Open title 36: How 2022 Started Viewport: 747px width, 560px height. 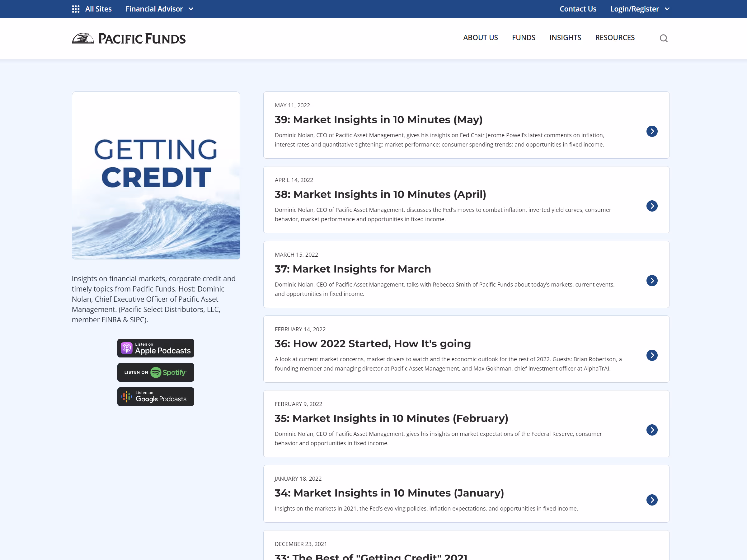(x=373, y=343)
